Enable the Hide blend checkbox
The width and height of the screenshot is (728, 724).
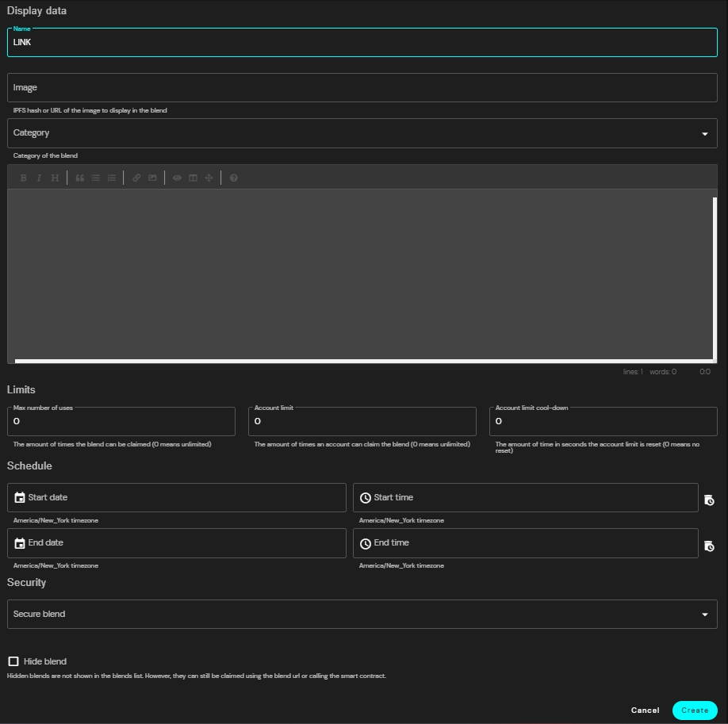(x=13, y=661)
